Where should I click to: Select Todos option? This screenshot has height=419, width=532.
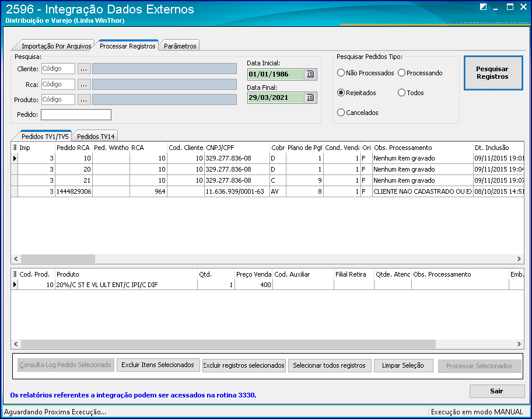[x=411, y=93]
